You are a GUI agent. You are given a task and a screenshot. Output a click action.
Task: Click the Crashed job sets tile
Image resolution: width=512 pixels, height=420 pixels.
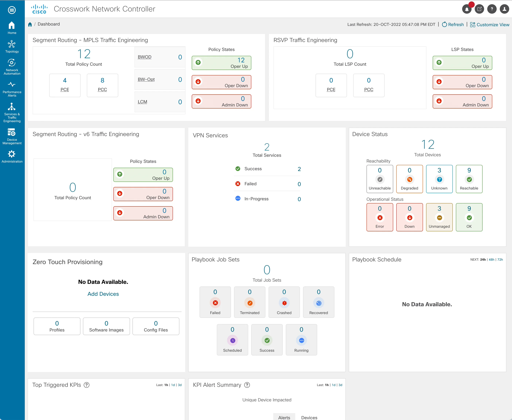[x=284, y=302]
